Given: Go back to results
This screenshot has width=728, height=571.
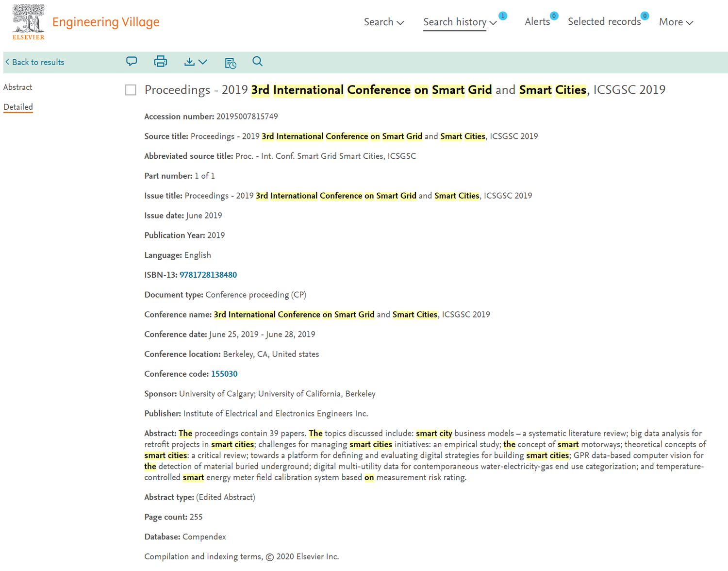Looking at the screenshot, I should 34,62.
